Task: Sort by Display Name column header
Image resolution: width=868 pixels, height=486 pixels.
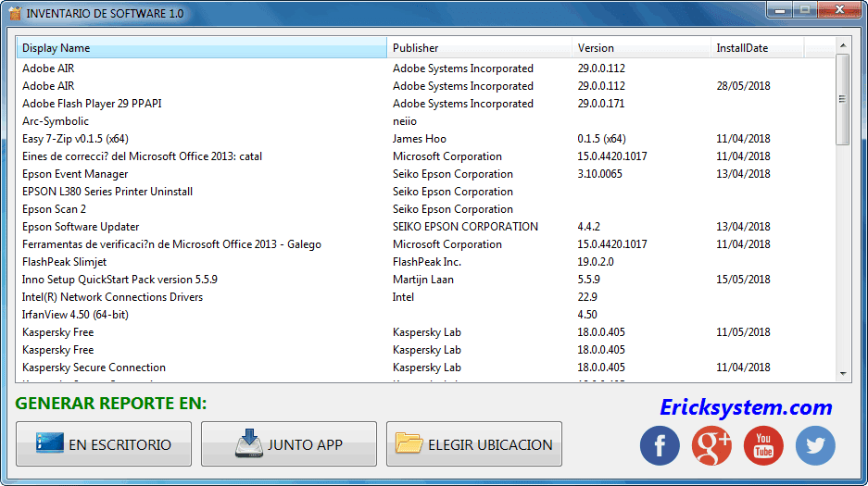Action: tap(202, 48)
